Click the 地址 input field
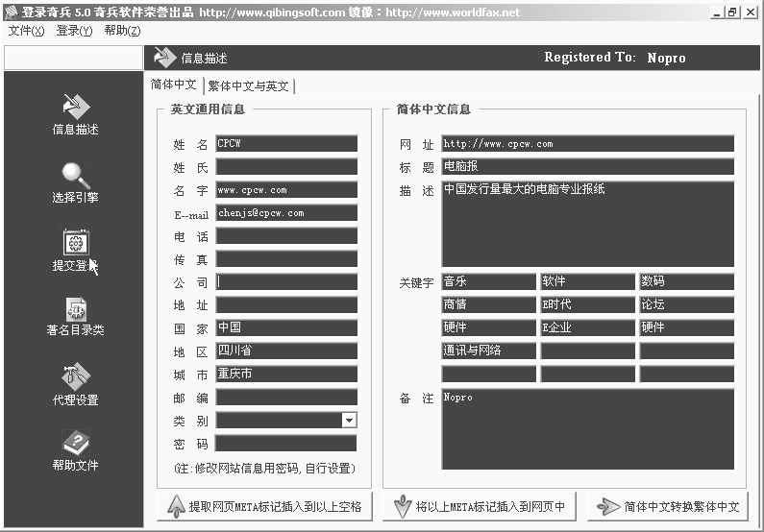Viewport: 764px width, 532px height. [286, 304]
